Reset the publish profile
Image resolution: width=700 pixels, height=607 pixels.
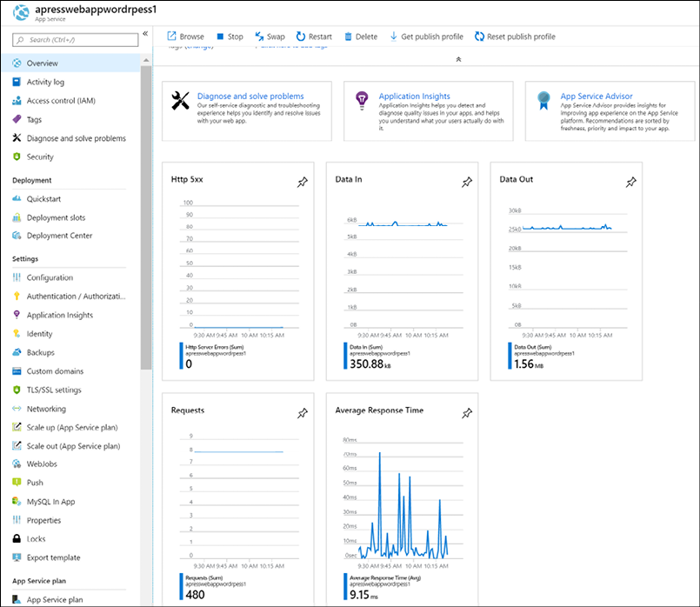coord(515,37)
